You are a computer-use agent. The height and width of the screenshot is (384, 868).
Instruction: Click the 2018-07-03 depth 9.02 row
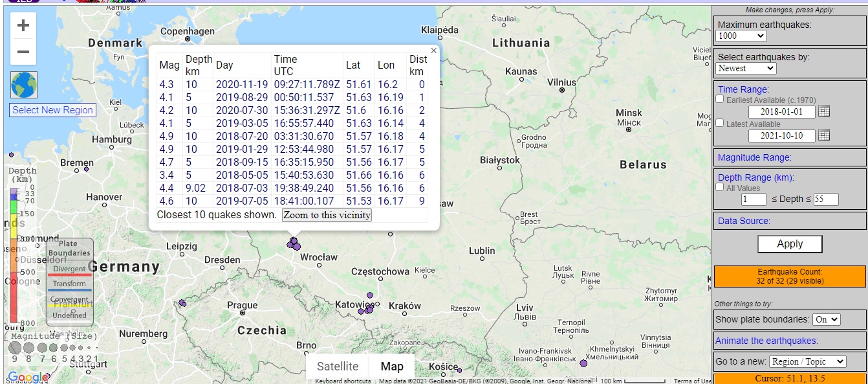pyautogui.click(x=292, y=188)
